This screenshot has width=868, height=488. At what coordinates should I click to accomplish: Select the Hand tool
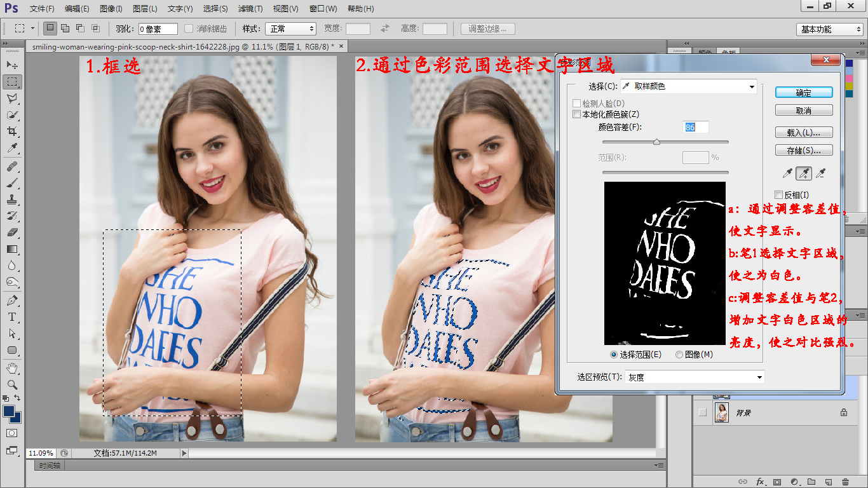pos(12,368)
